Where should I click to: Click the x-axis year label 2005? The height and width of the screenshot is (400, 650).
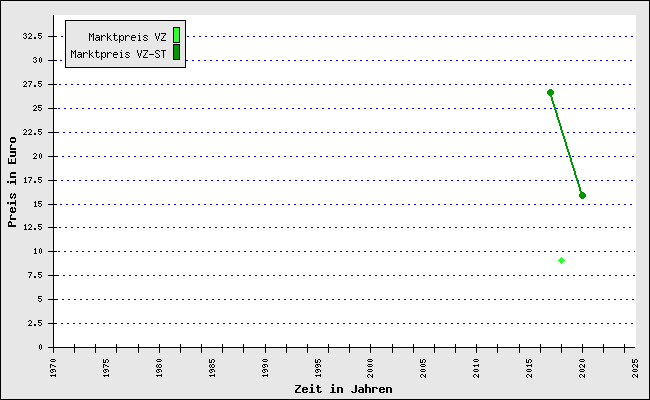click(x=423, y=368)
